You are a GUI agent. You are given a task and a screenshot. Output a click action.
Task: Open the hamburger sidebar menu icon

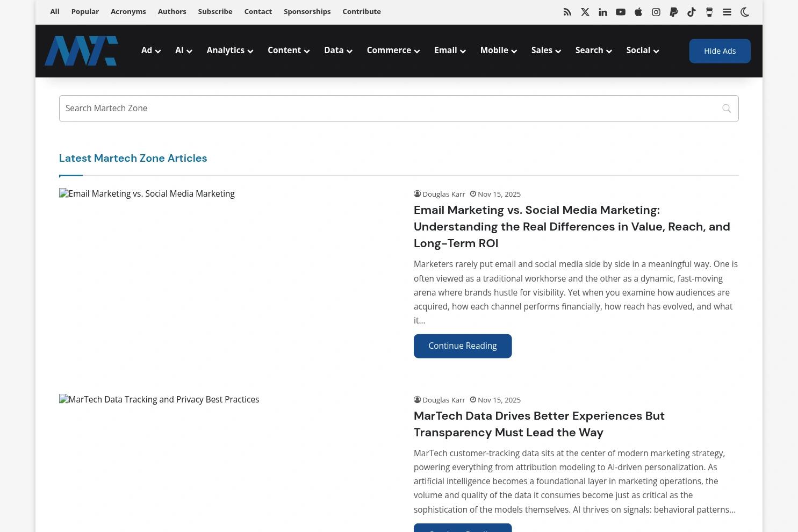click(x=727, y=12)
